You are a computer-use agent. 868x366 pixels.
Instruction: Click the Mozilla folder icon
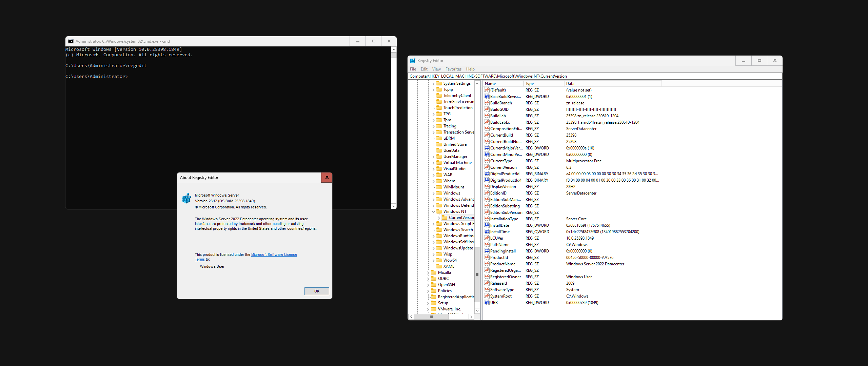click(434, 272)
